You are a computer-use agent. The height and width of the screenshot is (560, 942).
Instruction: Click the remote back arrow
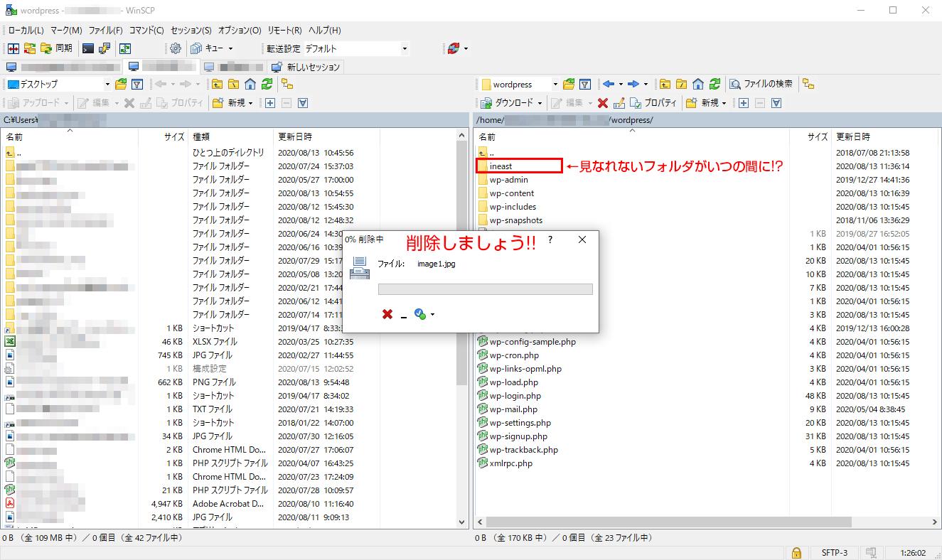[x=608, y=84]
